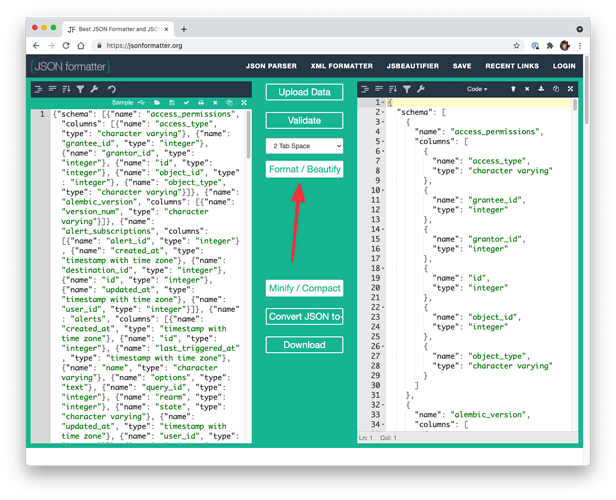Collapse the fold arrow at line 1
The width and height of the screenshot is (616, 500).
coord(383,103)
